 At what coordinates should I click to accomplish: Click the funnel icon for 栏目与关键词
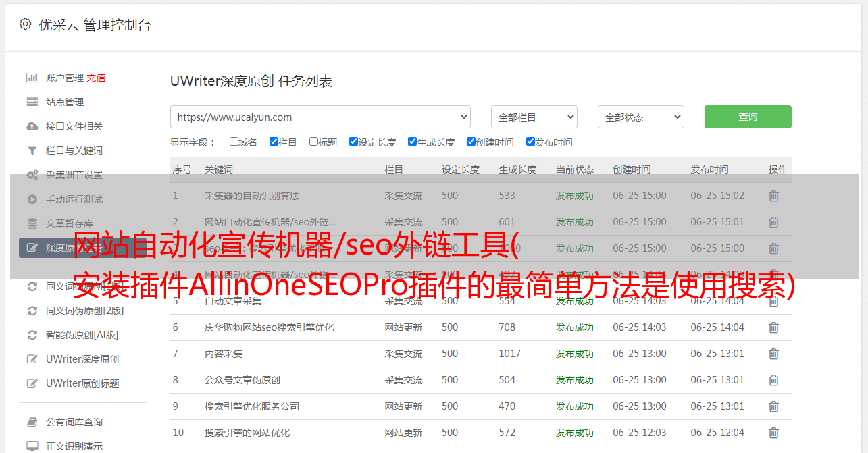[32, 151]
